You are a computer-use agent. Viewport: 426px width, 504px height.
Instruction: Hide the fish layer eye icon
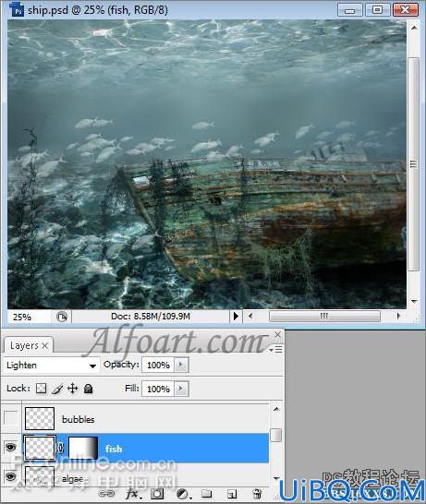pyautogui.click(x=10, y=447)
